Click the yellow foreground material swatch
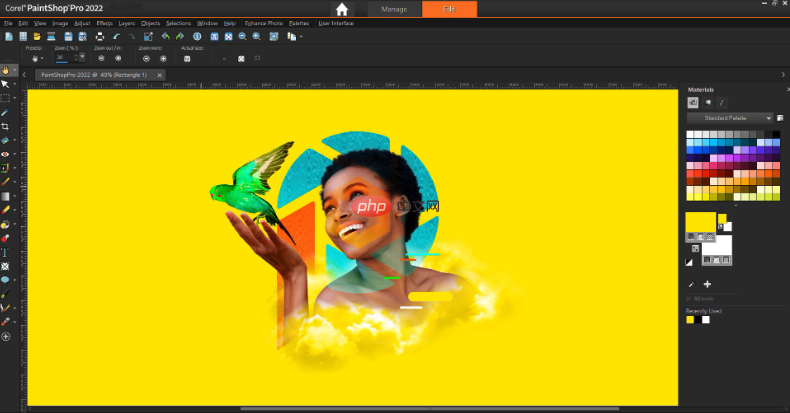This screenshot has height=413, width=790. tap(700, 222)
